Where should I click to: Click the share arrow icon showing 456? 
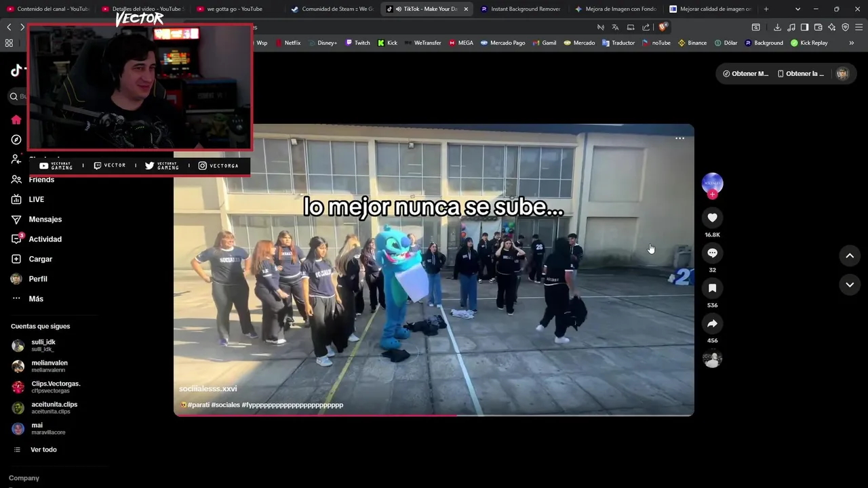712,323
